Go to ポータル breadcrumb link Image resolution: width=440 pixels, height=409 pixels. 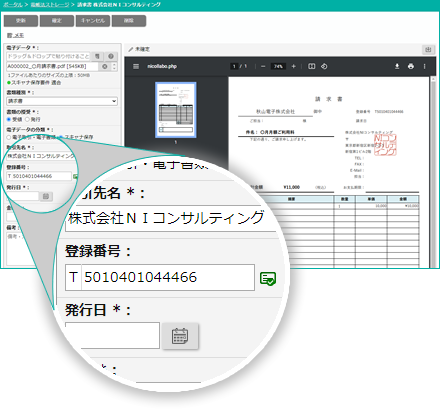(13, 5)
